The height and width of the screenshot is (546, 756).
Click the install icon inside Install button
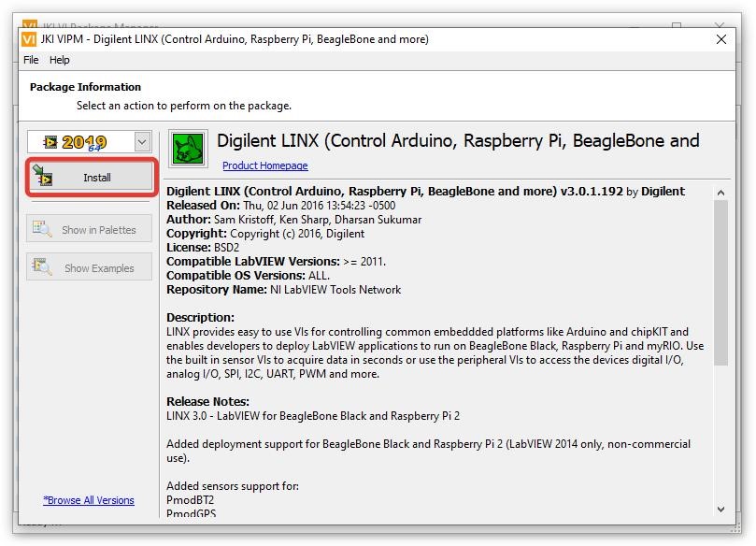[43, 177]
